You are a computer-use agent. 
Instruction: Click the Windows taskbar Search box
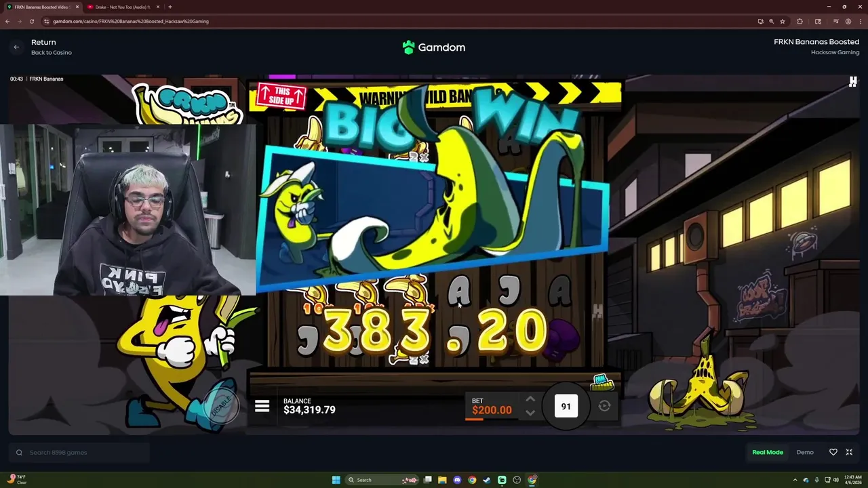coord(382,480)
